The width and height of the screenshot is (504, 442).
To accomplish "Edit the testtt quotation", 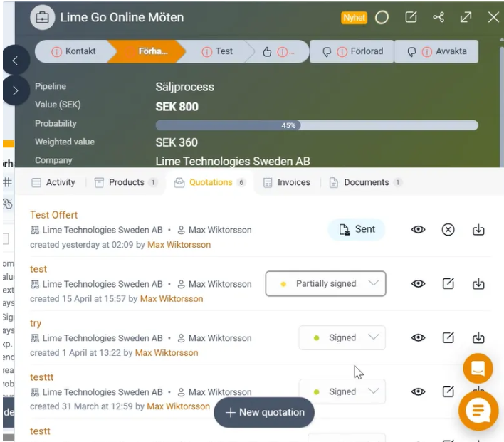I will pos(448,391).
